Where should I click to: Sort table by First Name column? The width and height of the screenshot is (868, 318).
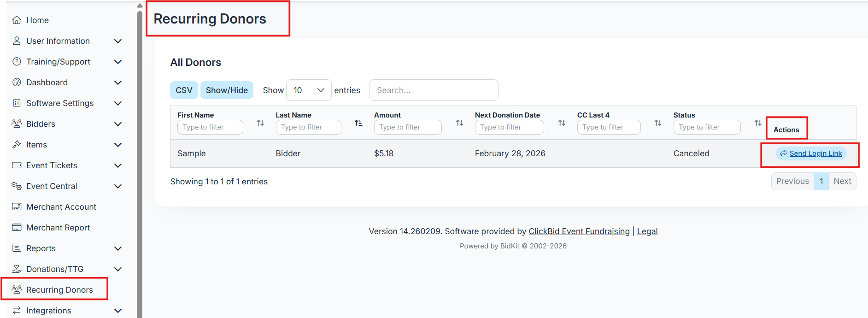[260, 123]
